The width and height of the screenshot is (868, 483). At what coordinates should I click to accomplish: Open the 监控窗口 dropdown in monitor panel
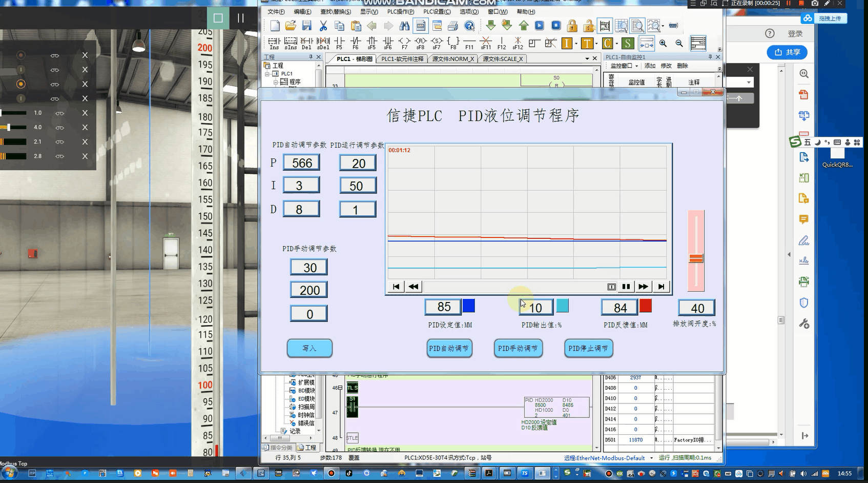(636, 66)
